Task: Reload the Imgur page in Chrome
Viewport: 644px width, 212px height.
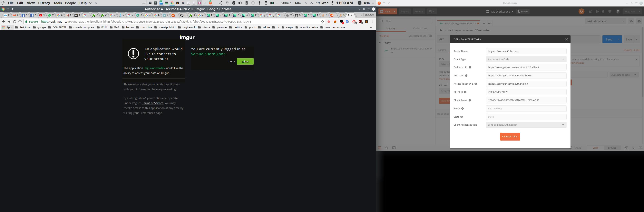Action: [x=15, y=22]
